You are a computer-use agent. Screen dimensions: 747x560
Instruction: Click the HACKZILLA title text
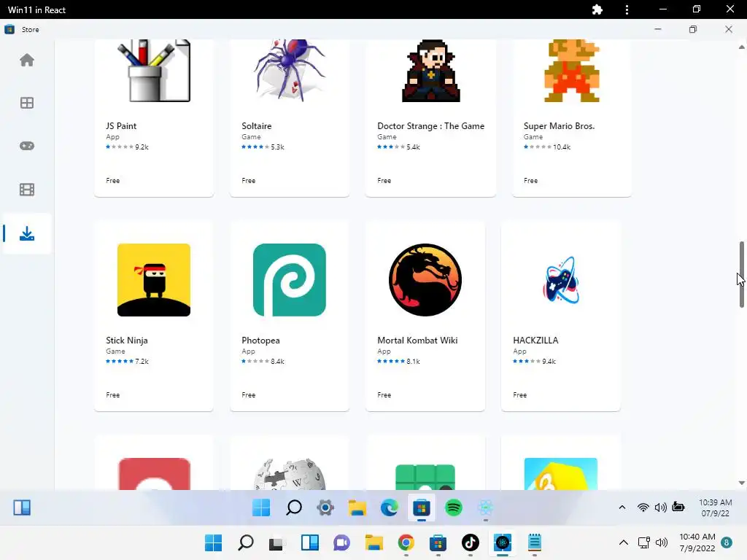coord(535,341)
